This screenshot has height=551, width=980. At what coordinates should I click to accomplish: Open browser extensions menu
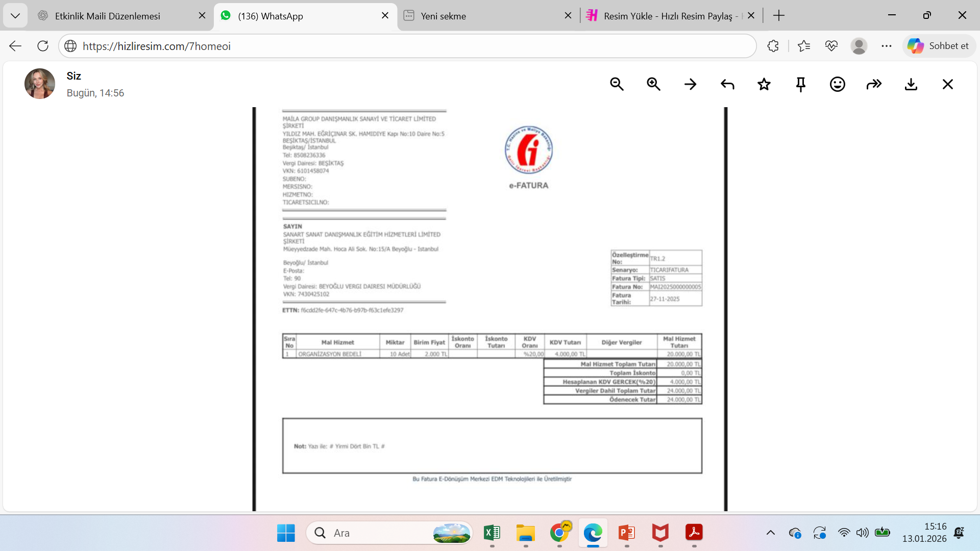773,46
